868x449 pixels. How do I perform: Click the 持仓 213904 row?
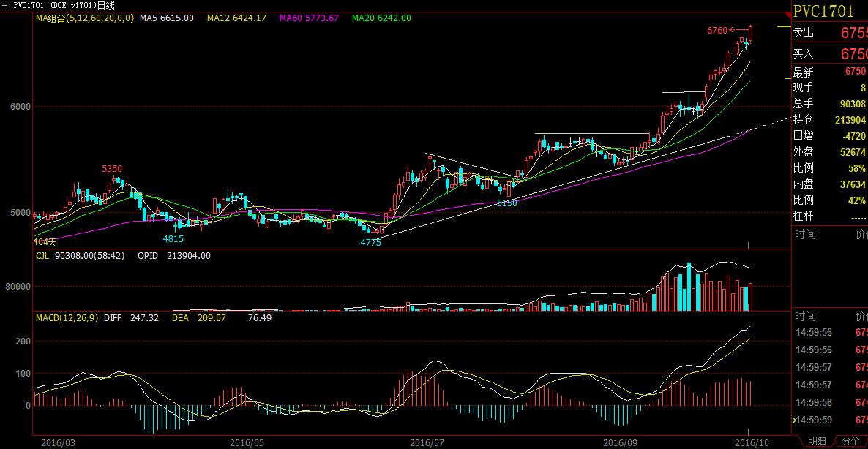point(830,120)
